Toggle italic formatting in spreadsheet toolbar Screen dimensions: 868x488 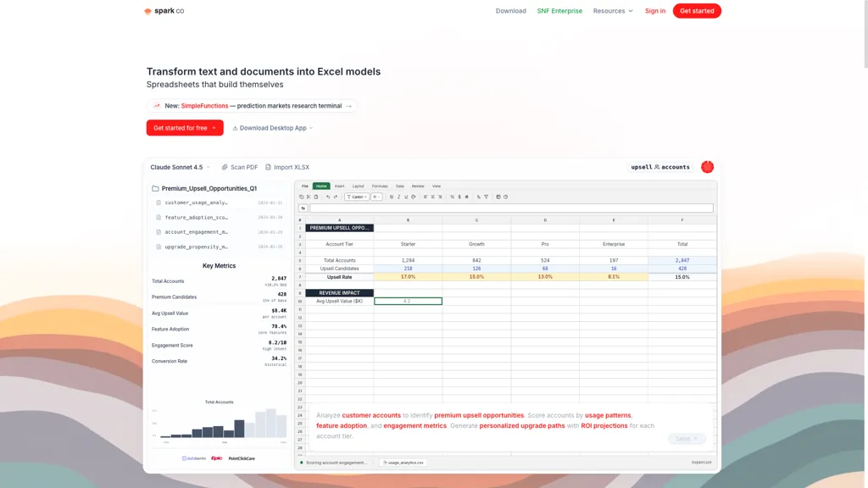398,197
